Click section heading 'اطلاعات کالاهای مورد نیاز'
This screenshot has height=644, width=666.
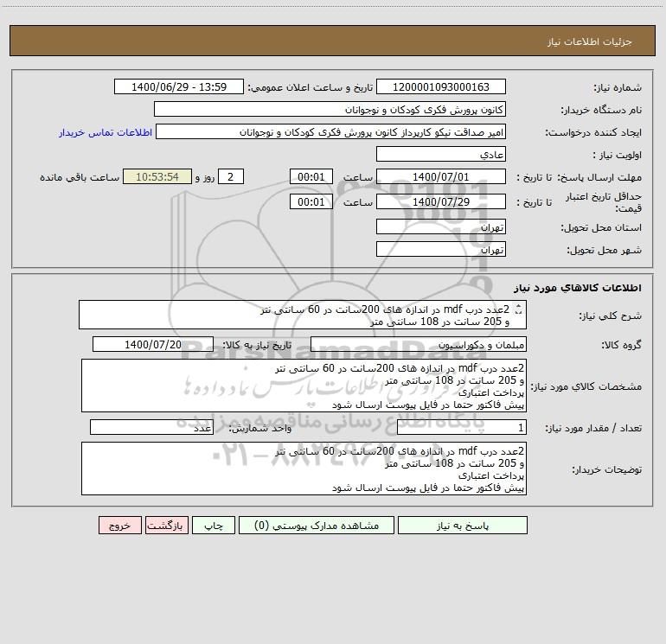(x=578, y=288)
